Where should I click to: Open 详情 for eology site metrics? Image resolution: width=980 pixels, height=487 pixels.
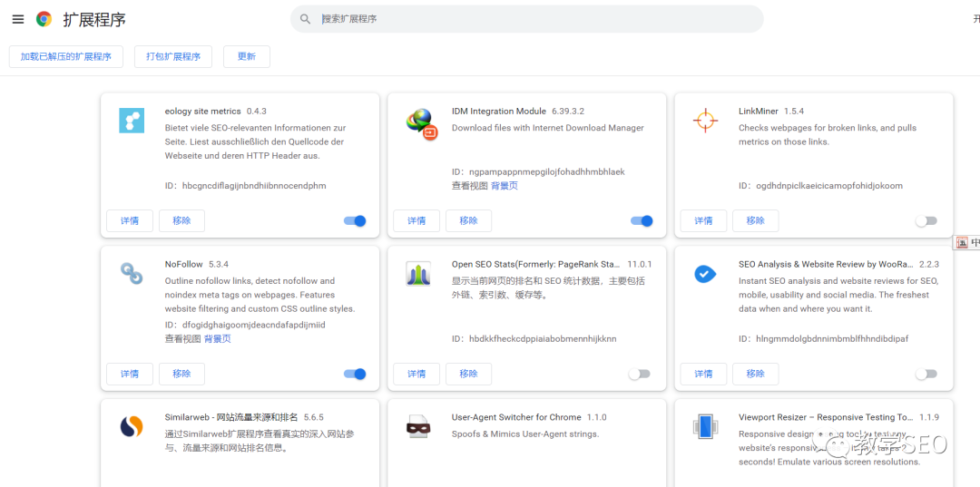click(x=130, y=220)
